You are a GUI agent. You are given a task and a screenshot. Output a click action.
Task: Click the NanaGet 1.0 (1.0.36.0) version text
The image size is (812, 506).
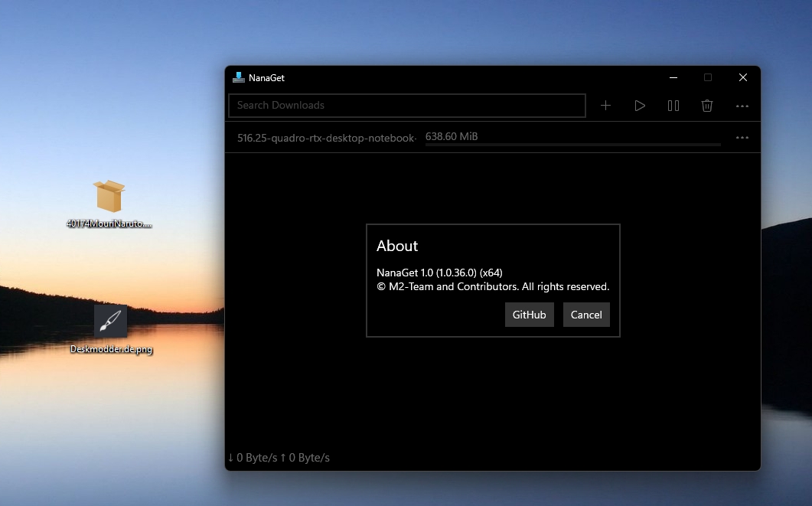(439, 273)
